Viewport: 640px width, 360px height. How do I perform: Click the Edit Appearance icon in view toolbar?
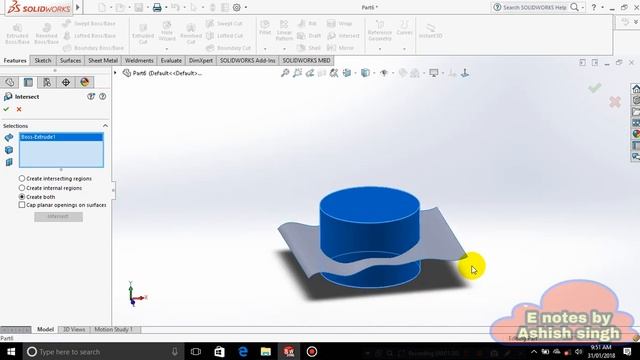pyautogui.click(x=402, y=73)
